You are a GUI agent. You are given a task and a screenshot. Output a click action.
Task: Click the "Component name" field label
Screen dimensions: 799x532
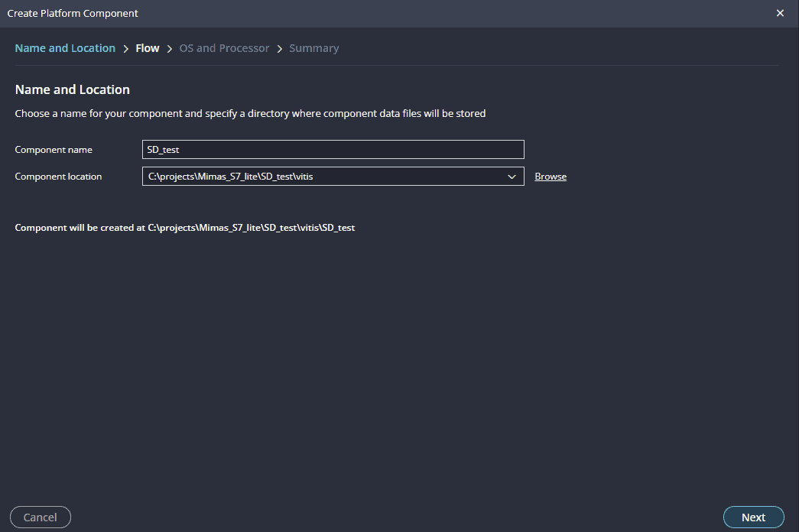point(54,150)
